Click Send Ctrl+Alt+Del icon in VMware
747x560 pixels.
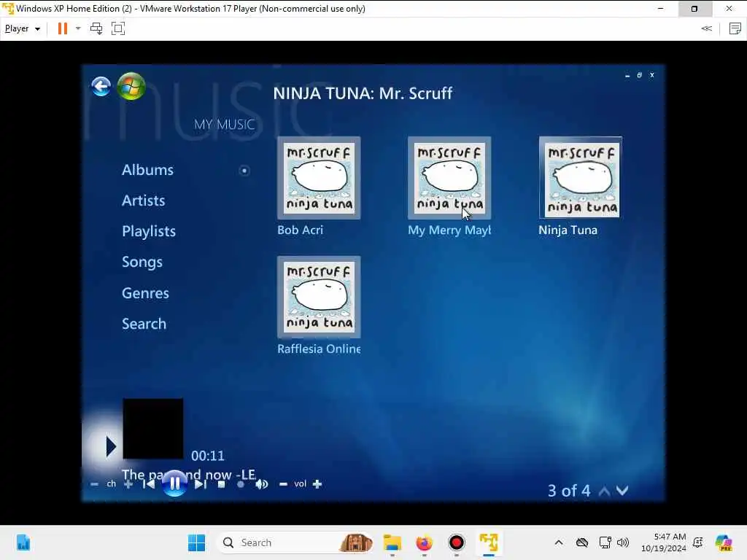(96, 28)
